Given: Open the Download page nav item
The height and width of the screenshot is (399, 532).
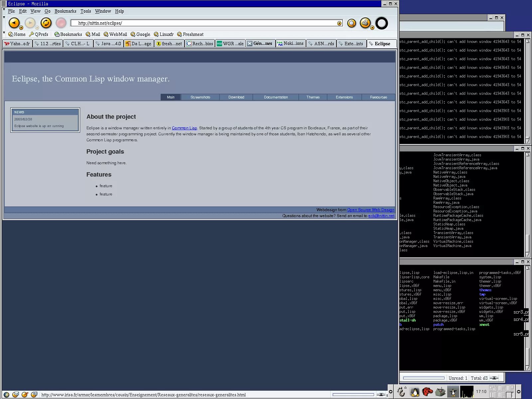Looking at the screenshot, I should (x=236, y=97).
